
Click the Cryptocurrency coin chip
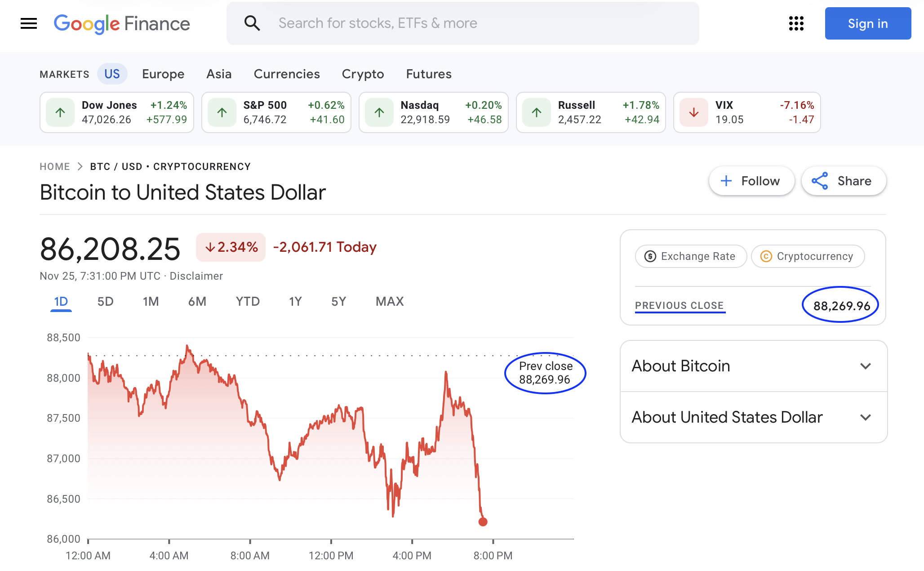point(808,256)
